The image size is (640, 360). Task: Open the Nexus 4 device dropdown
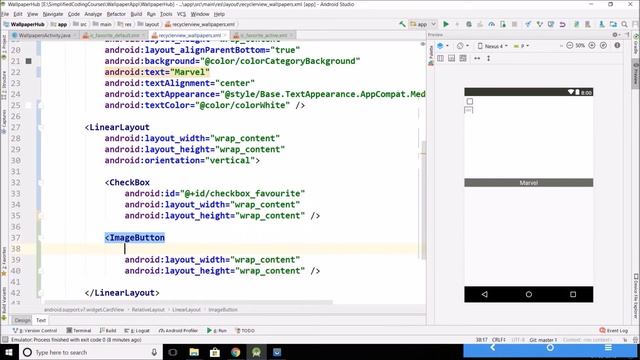tap(493, 46)
